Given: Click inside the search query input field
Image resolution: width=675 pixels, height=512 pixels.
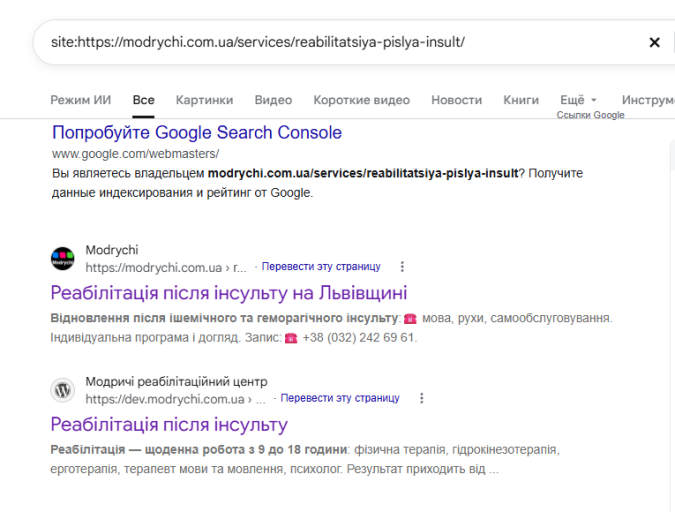Looking at the screenshot, I should [x=340, y=42].
